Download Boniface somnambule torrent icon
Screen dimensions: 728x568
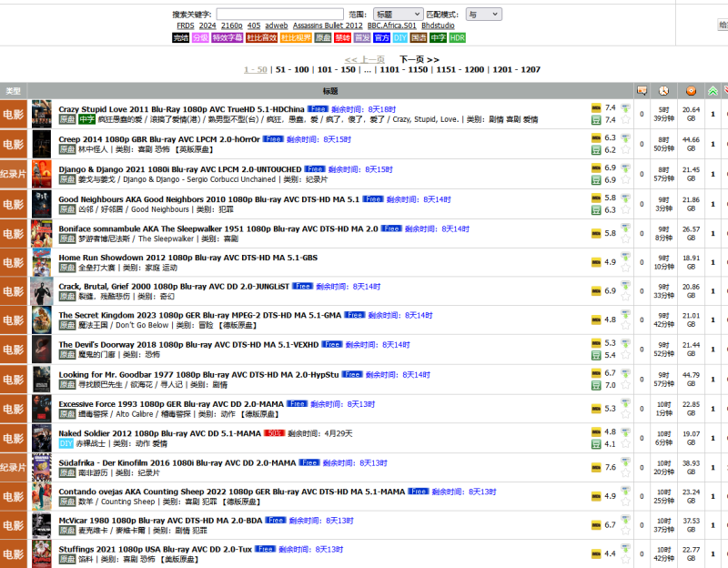[626, 228]
